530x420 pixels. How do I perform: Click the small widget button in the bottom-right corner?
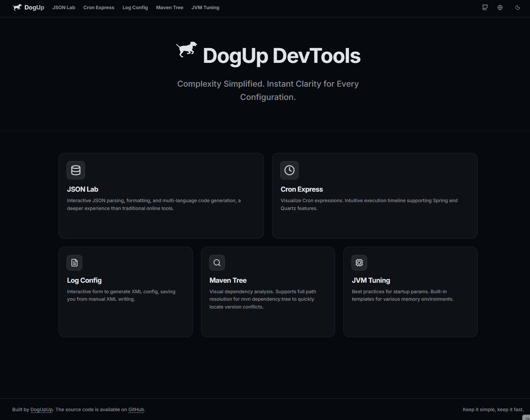point(526,417)
